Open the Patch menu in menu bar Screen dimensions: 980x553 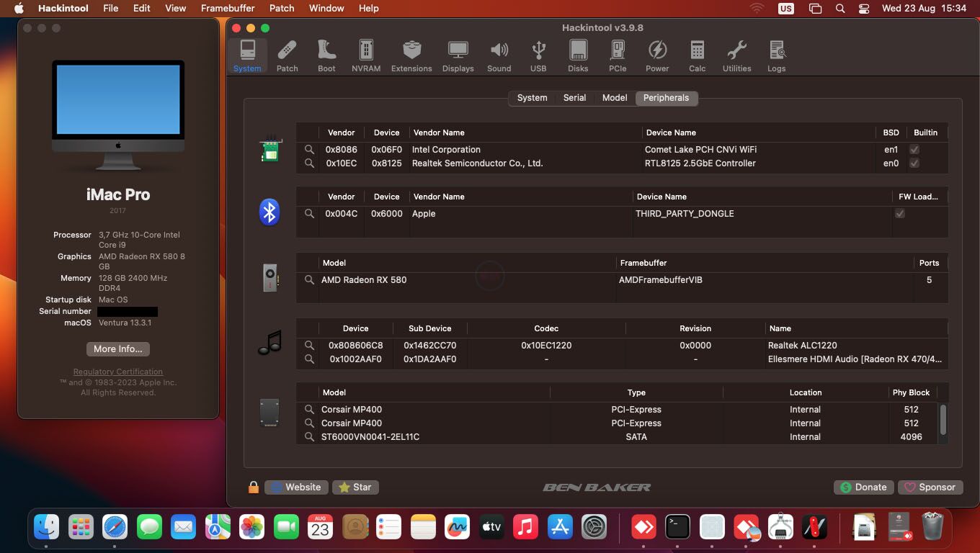click(282, 8)
